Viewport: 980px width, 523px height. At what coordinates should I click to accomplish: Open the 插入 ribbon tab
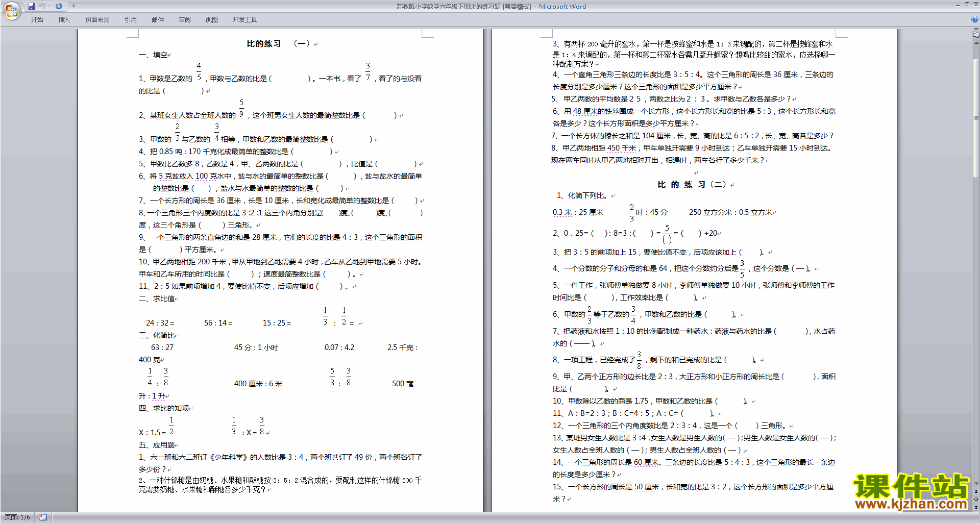click(x=64, y=20)
